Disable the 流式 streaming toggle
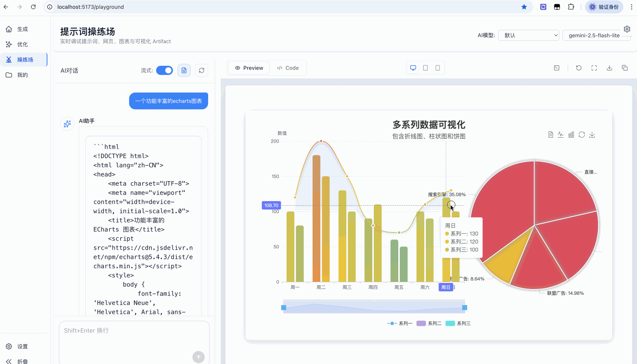Screen dimensions: 637x364 165,70
